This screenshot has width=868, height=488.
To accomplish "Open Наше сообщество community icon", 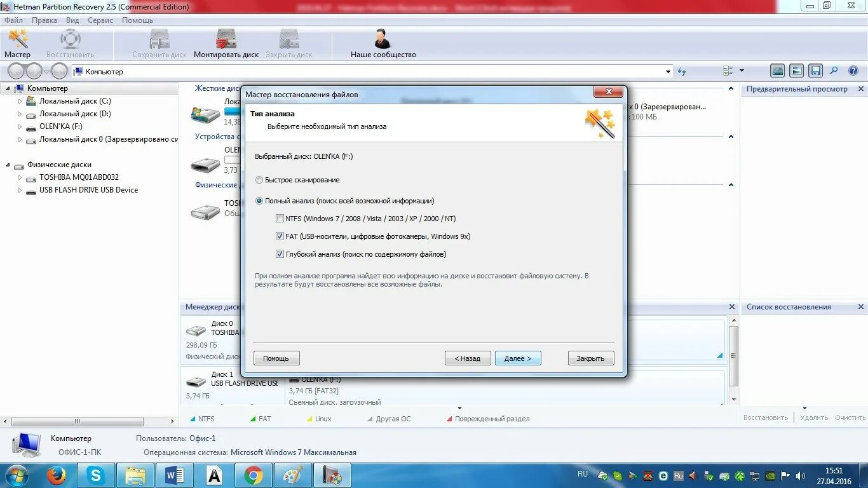I will [383, 44].
